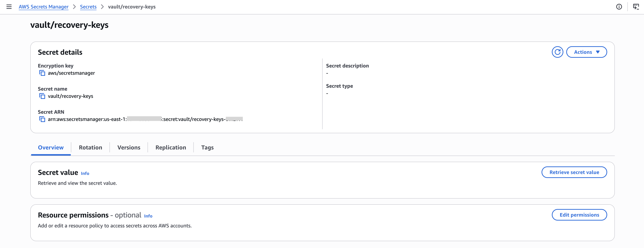
Task: Go to AWS Secrets Manager breadcrumb
Action: [43, 7]
